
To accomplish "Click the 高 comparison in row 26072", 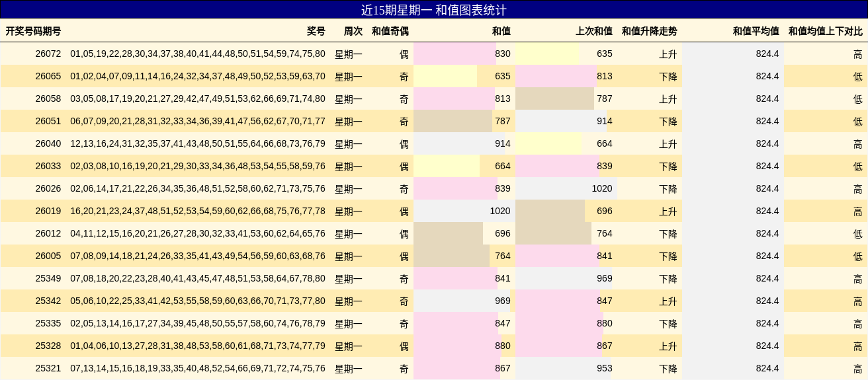I will point(858,54).
